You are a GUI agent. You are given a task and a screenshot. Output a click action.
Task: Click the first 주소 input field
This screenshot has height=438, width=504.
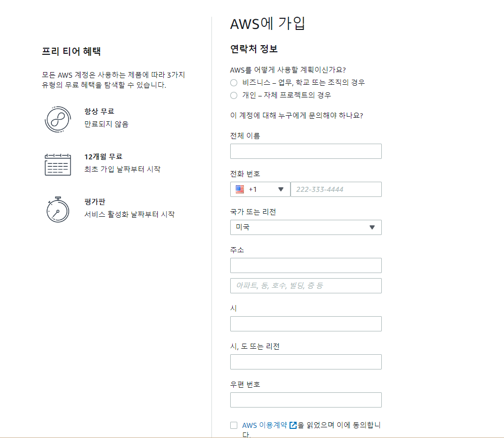[x=306, y=265]
